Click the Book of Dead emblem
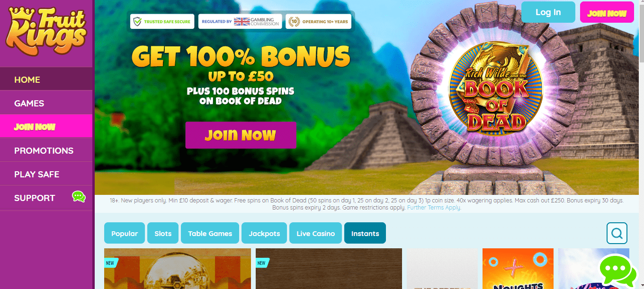Screen dimensions: 644x289 (x=496, y=87)
